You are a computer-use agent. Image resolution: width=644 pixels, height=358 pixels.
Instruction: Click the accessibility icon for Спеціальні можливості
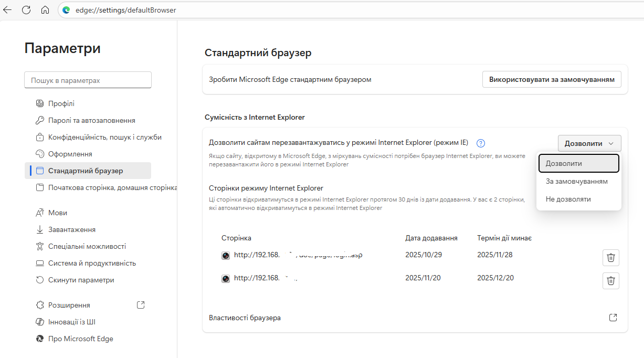(40, 246)
